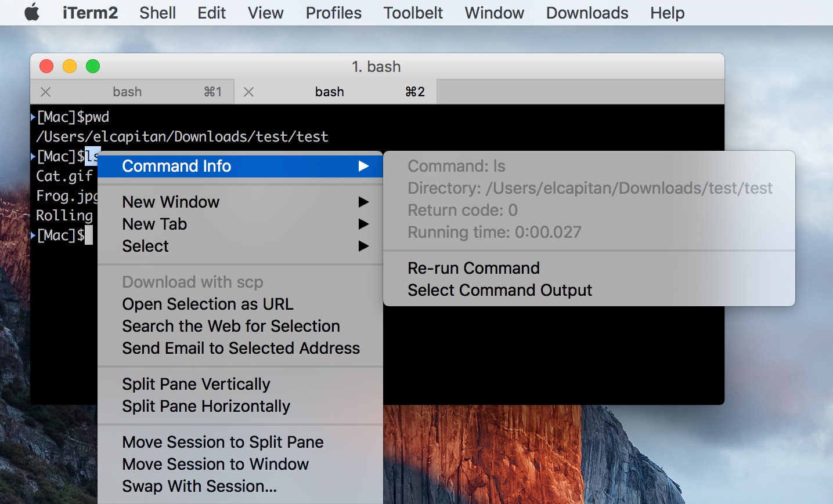
Task: Open the Apple menu
Action: pos(32,12)
